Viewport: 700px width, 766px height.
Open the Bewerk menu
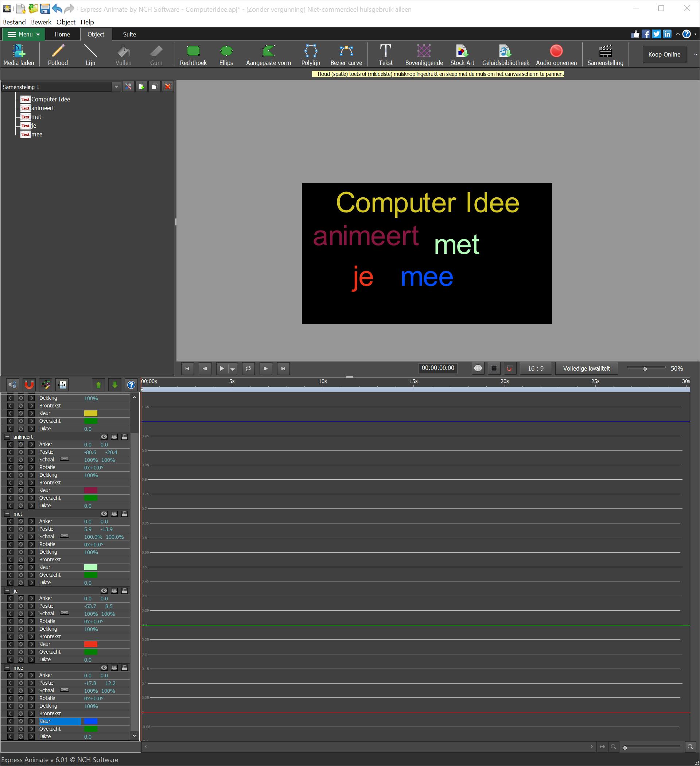[x=41, y=22]
